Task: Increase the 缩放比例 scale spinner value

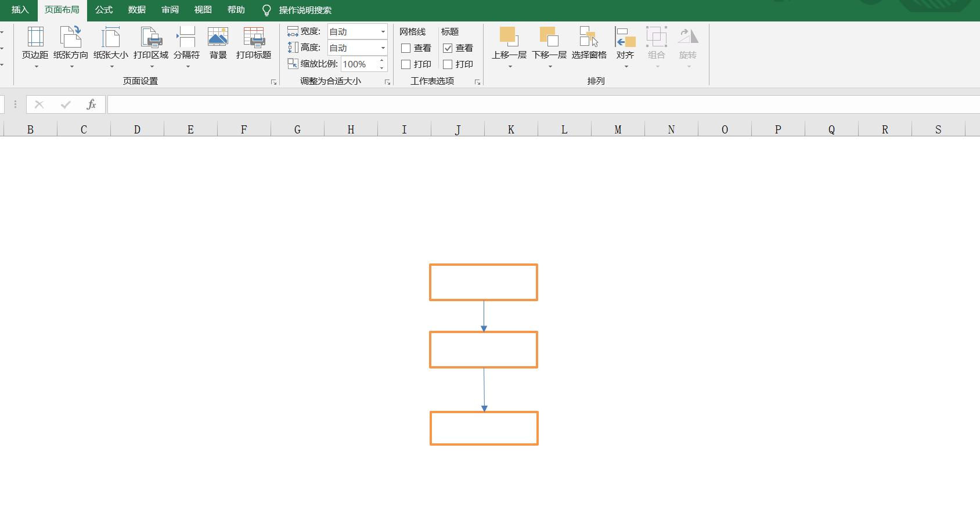Action: (382, 61)
